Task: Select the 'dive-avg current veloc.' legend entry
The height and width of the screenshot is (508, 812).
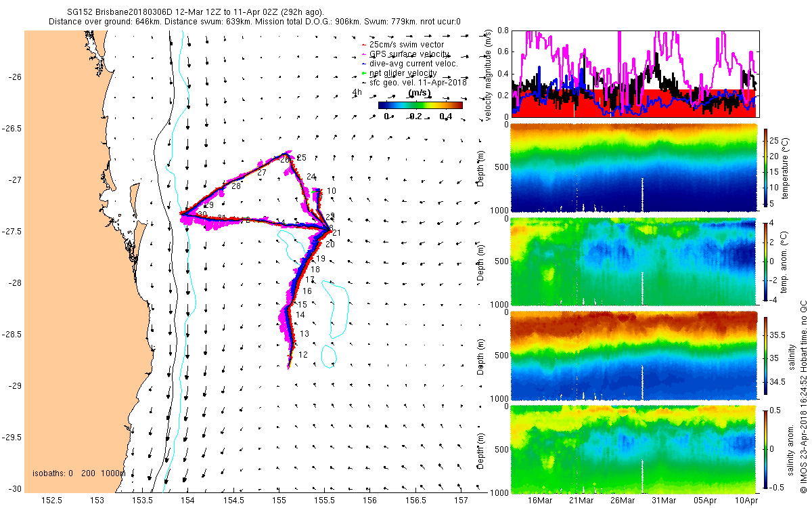Action: 409,64
